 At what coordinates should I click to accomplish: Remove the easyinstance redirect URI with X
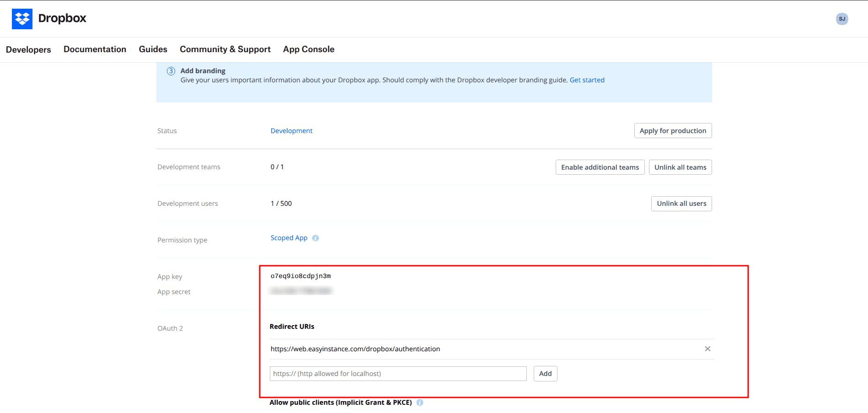point(707,349)
